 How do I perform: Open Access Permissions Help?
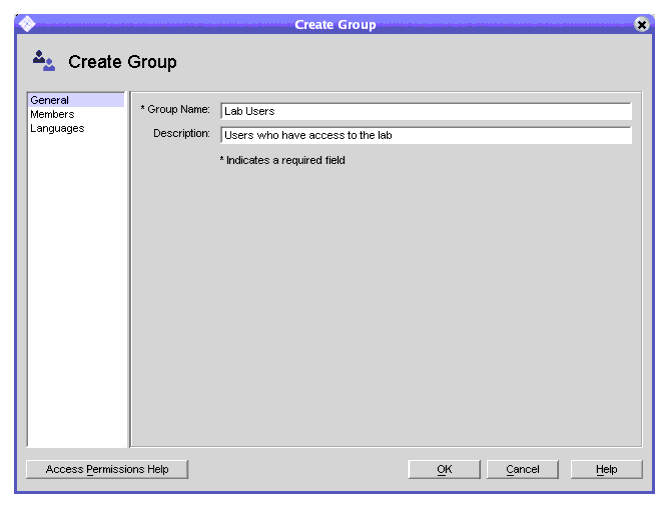tap(107, 469)
